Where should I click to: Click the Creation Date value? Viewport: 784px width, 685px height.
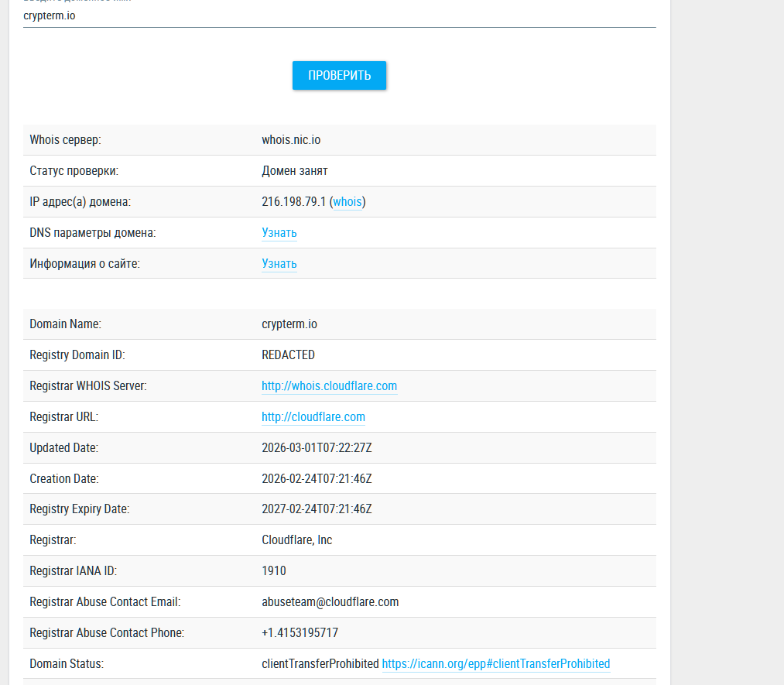(x=317, y=479)
